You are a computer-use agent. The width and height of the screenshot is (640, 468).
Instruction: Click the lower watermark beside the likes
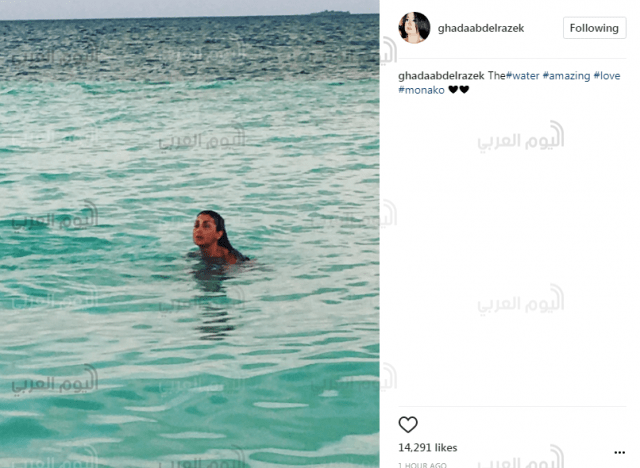pos(521,457)
